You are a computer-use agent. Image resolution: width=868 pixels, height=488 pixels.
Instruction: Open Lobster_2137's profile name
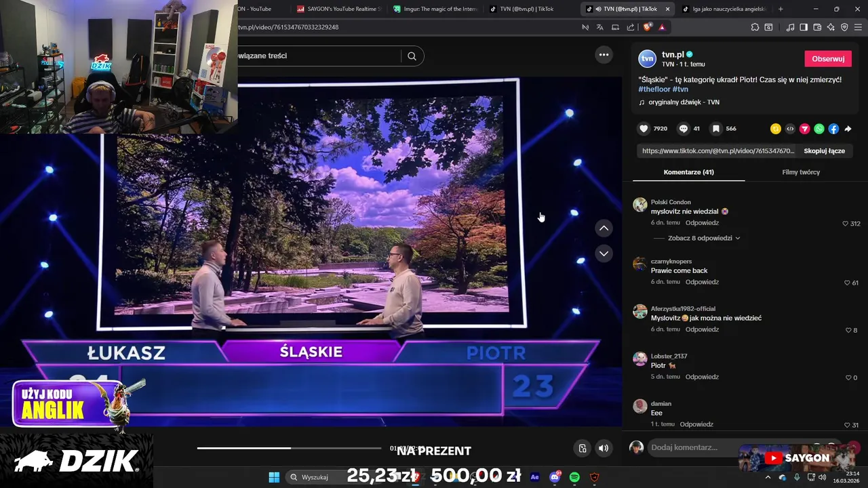(669, 357)
